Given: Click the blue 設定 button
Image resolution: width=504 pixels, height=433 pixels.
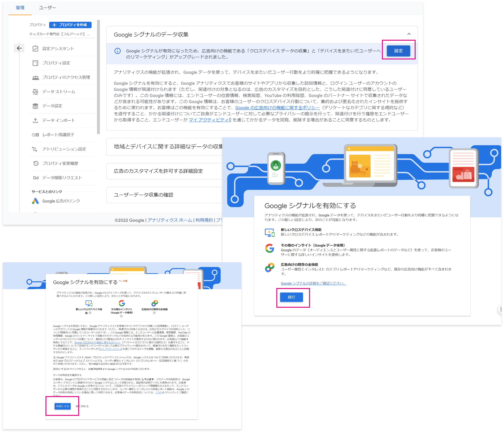Looking at the screenshot, I should (398, 51).
